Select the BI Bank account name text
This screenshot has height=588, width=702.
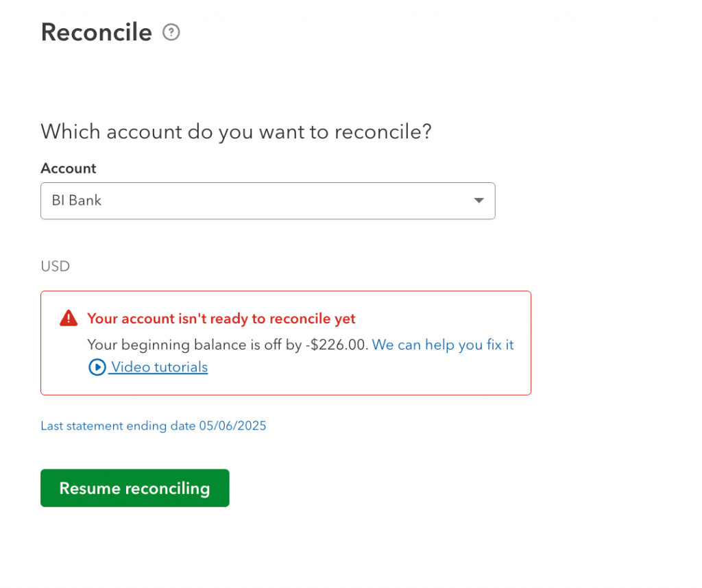coord(77,201)
